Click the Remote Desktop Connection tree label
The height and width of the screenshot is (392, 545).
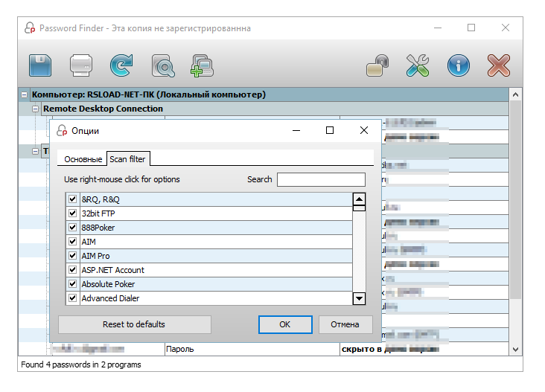coord(103,109)
